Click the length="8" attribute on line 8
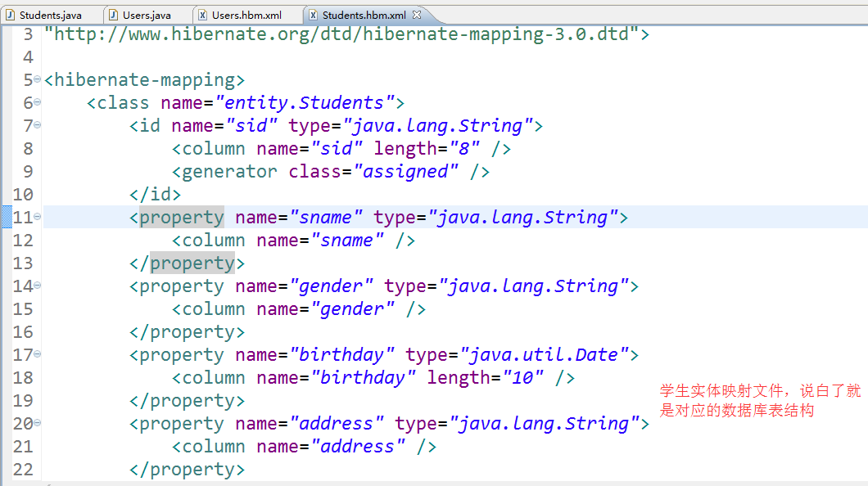868x486 pixels. tap(427, 149)
